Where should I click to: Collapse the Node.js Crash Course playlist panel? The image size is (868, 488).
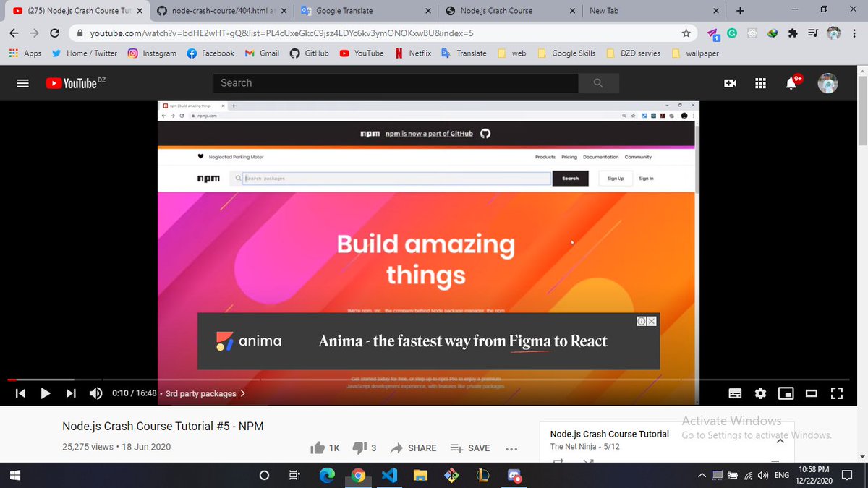(x=780, y=440)
